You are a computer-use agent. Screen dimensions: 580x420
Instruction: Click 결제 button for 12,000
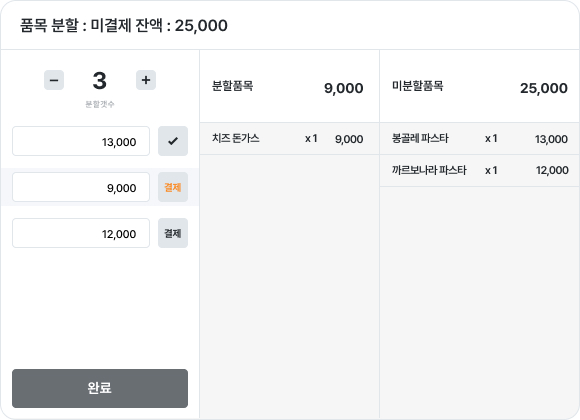click(x=173, y=233)
